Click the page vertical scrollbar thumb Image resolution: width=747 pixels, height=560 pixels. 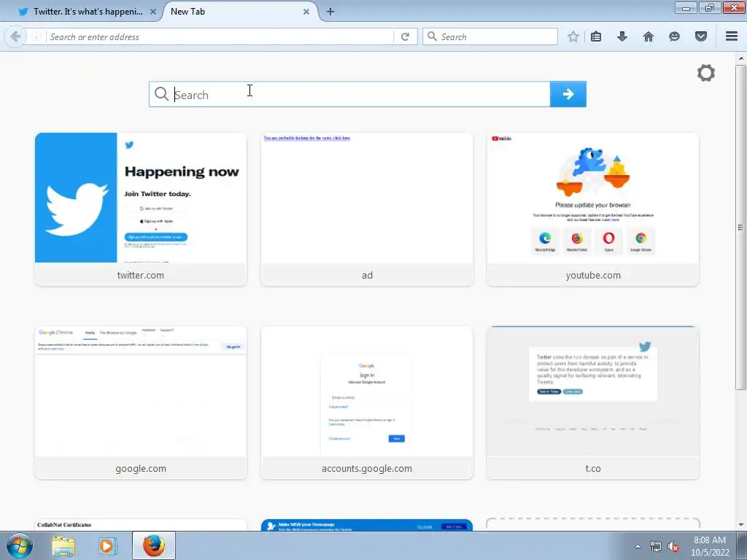tap(740, 227)
